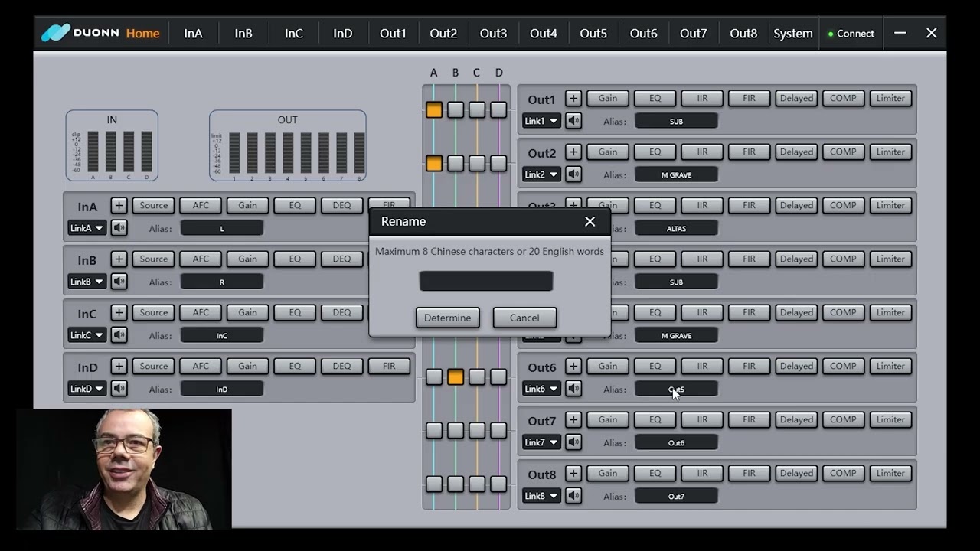Click the Connect status button
Screen dimensions: 980x551
(x=851, y=33)
